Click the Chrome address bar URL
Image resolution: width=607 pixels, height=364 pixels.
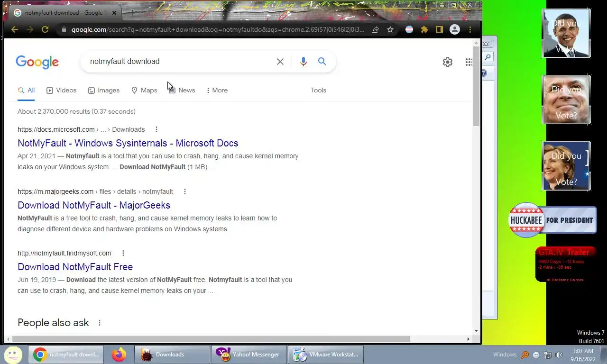coord(218,29)
